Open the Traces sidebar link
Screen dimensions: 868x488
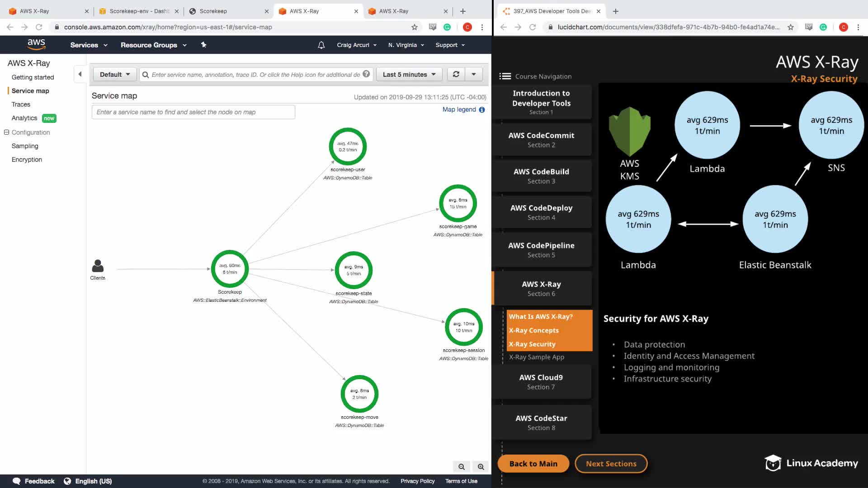coord(21,104)
